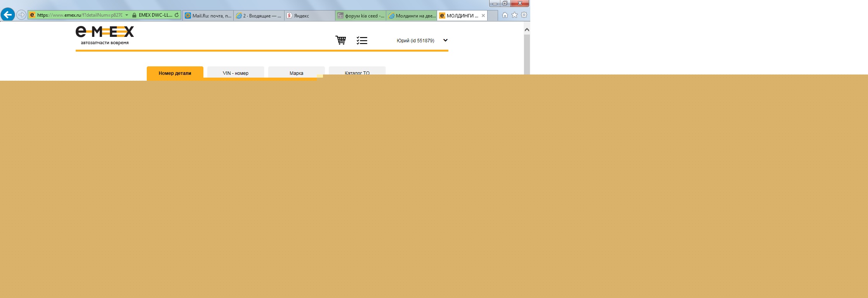Image resolution: width=868 pixels, height=298 pixels.
Task: Switch to the VIN - номер tab
Action: tap(235, 73)
